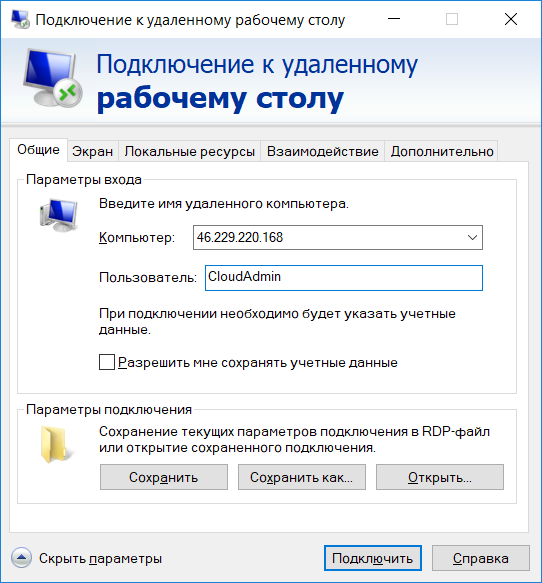
Task: Close the Remote Desktop Connection window
Action: (x=511, y=19)
